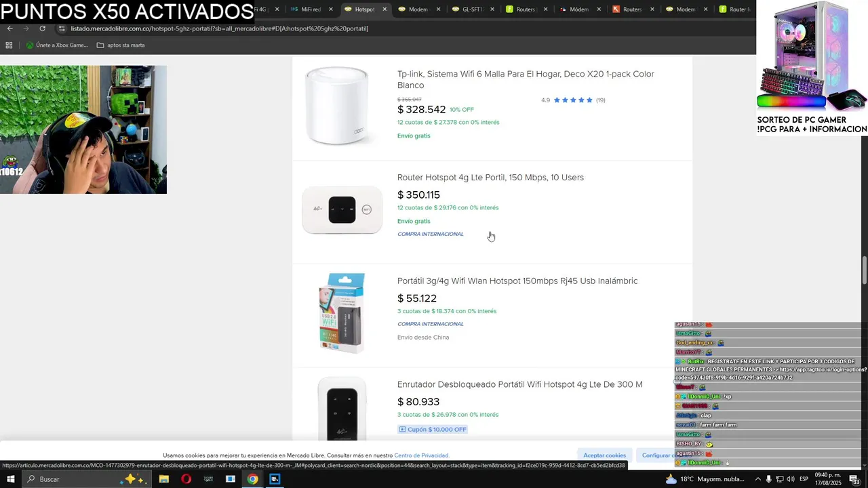Viewport: 868px width, 488px height.
Task: Open the 'aptos sta marta' bookmark folder
Action: pyautogui.click(x=121, y=45)
